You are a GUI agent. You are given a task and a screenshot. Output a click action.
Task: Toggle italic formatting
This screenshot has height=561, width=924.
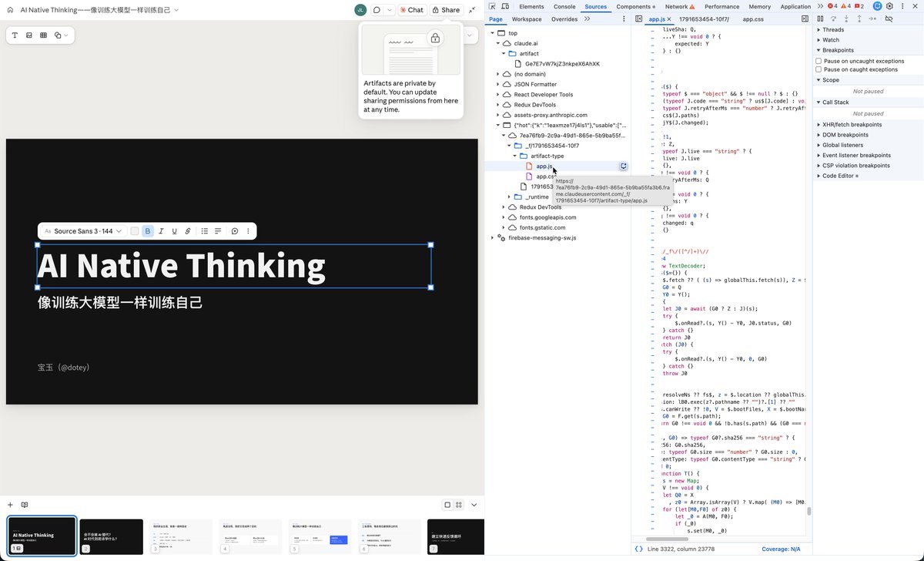[161, 231]
